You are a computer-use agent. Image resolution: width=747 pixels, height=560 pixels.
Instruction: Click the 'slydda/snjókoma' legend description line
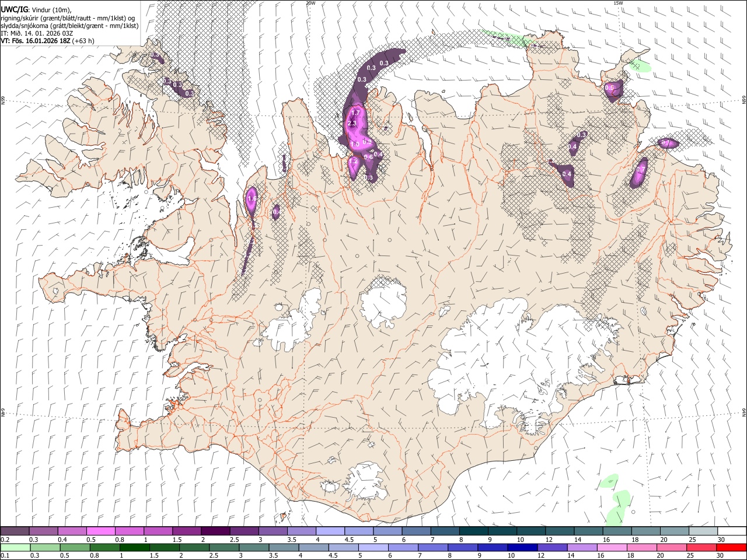(x=69, y=25)
